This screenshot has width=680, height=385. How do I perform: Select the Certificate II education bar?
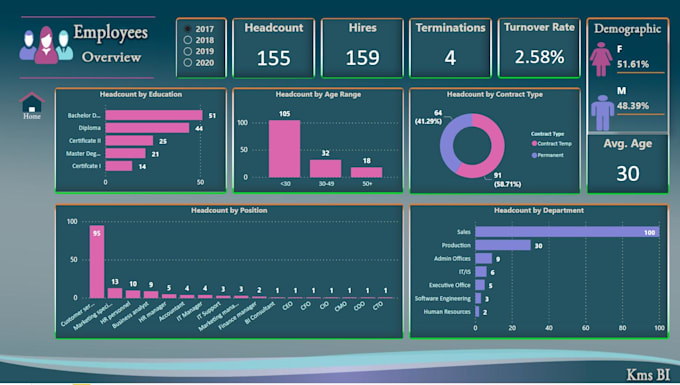[129, 140]
